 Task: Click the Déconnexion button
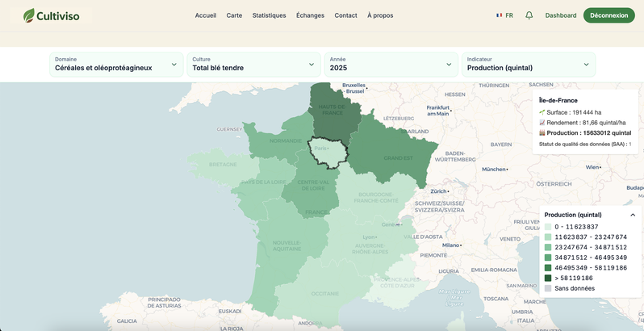coord(609,15)
